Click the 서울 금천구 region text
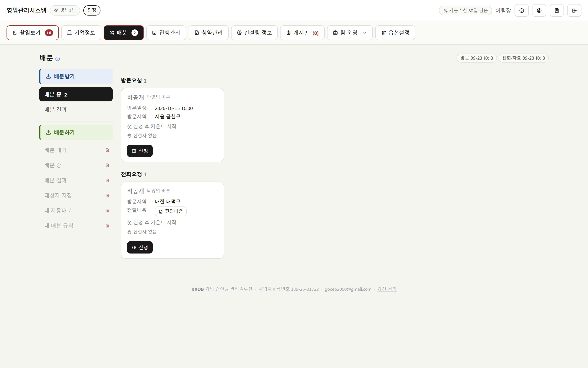The width and height of the screenshot is (588, 368). pyautogui.click(x=168, y=117)
